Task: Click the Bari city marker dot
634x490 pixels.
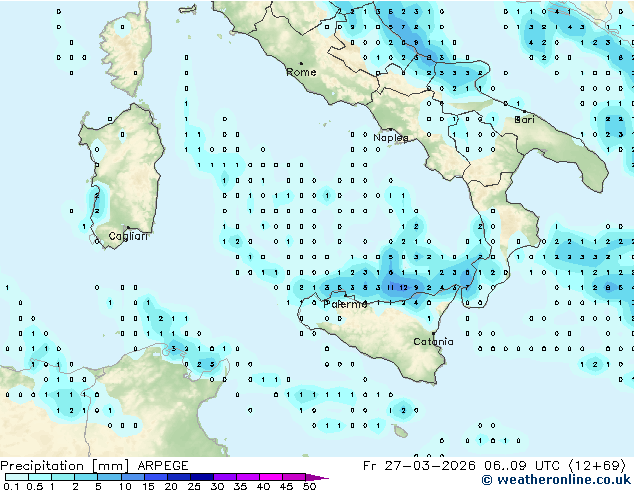Action: click(524, 111)
